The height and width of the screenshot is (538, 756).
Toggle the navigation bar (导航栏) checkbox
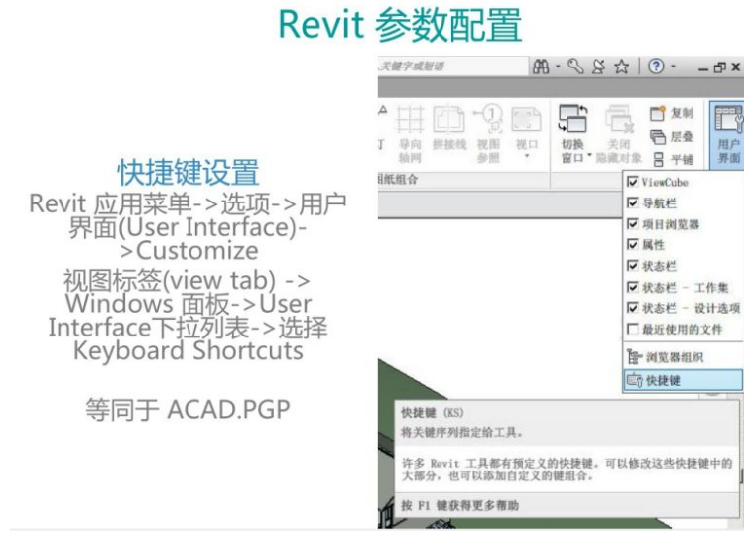pos(632,203)
